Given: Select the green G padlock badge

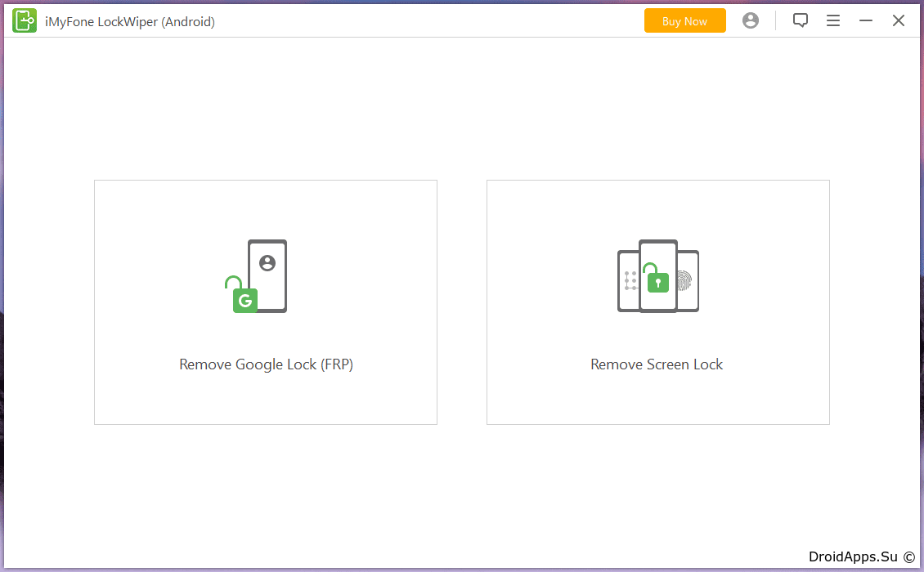Looking at the screenshot, I should click(245, 301).
